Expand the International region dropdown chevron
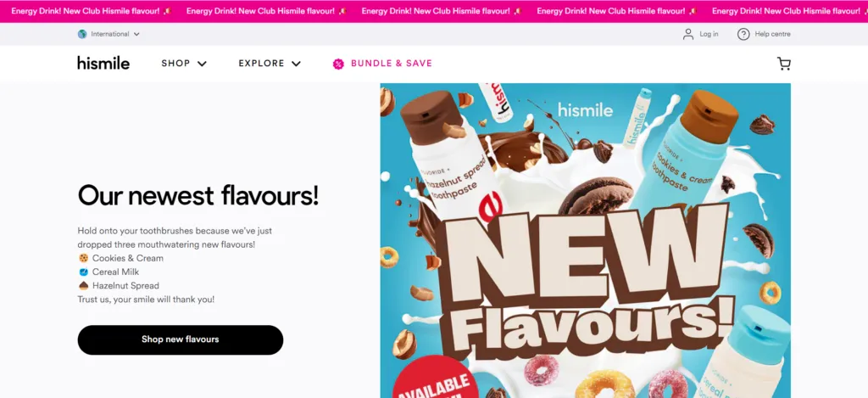 coord(136,34)
